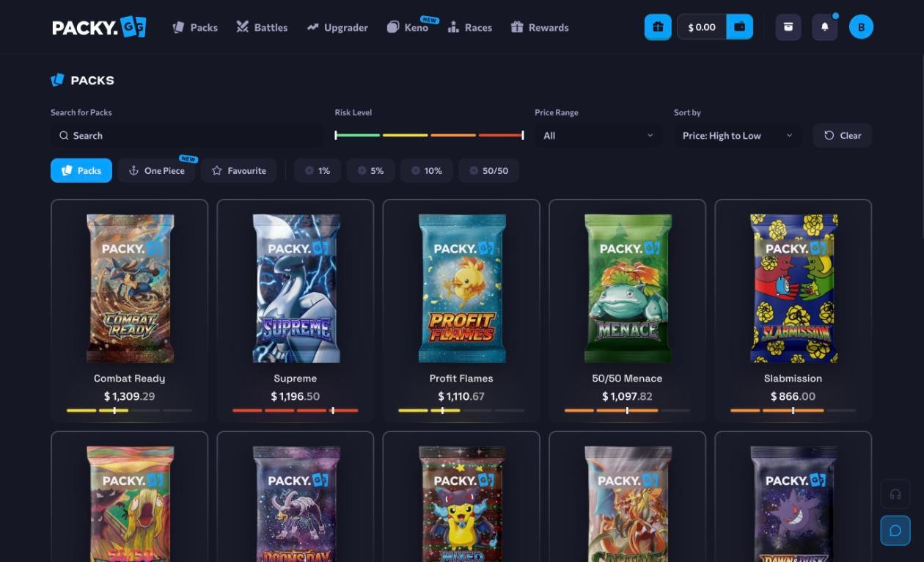Viewport: 924px width, 562px height.
Task: Go to Upgrader in the top navigation
Action: click(337, 27)
